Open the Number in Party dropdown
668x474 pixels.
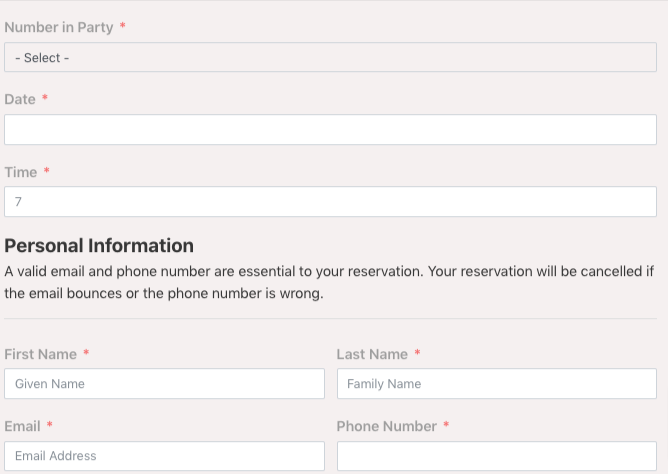click(x=330, y=58)
